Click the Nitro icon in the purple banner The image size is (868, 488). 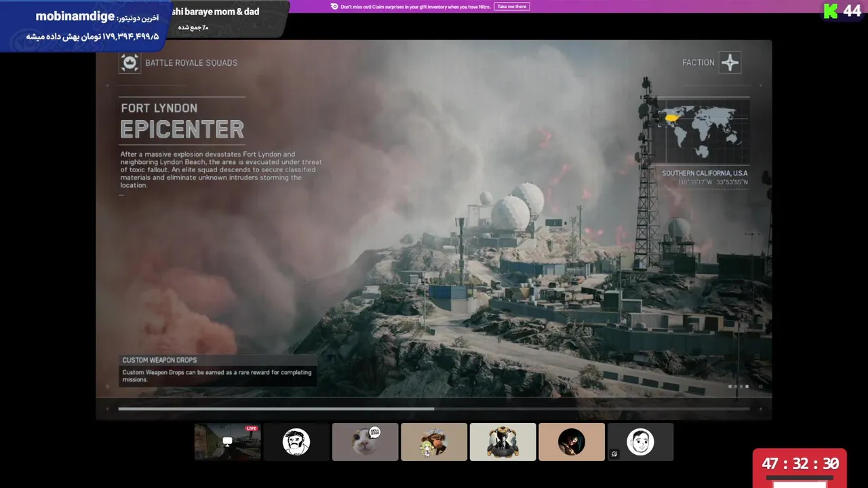coord(334,6)
